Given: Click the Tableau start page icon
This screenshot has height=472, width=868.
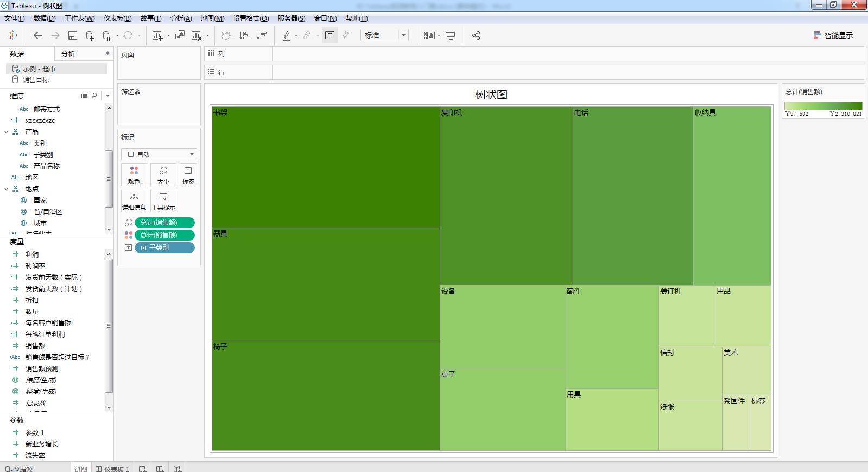Looking at the screenshot, I should 13,35.
